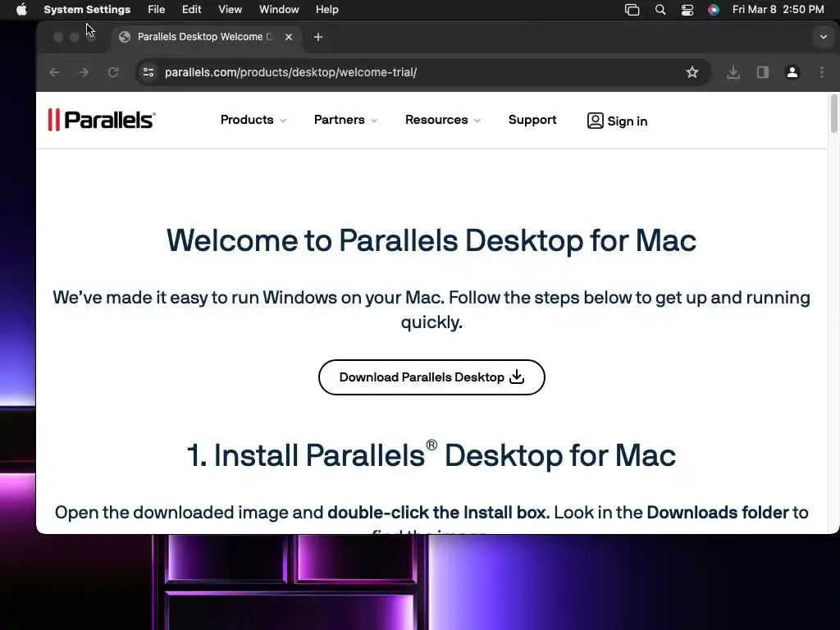The width and height of the screenshot is (840, 630).
Task: Open the Help menu
Action: point(326,10)
